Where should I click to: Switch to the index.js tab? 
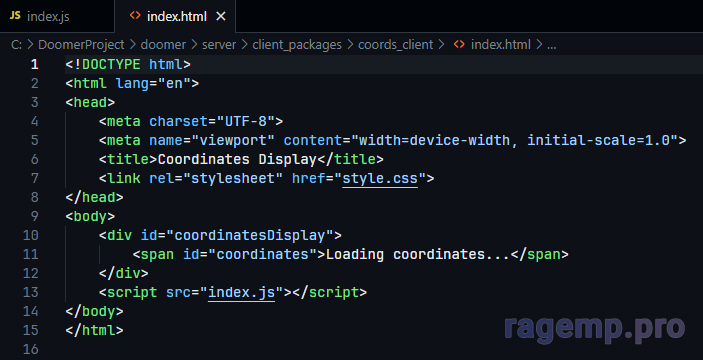coord(57,16)
